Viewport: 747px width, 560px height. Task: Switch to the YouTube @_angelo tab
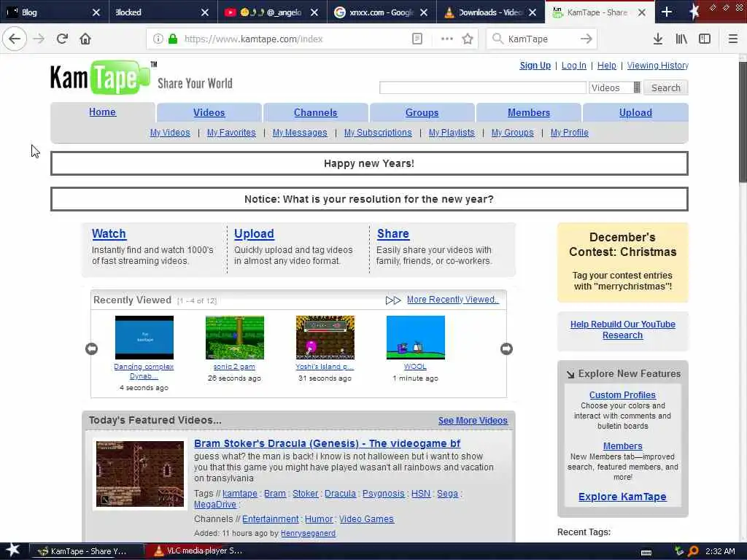point(272,12)
